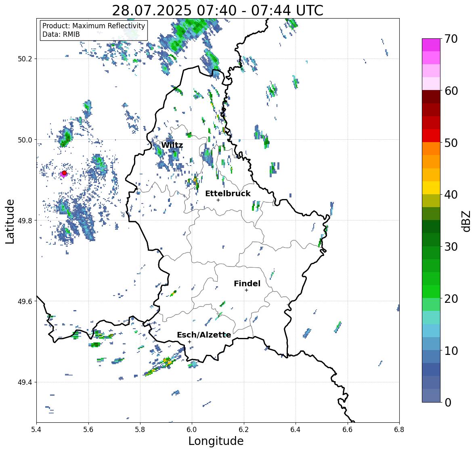
Task: Click the magenta top segment of colorbar
Action: pos(431,45)
